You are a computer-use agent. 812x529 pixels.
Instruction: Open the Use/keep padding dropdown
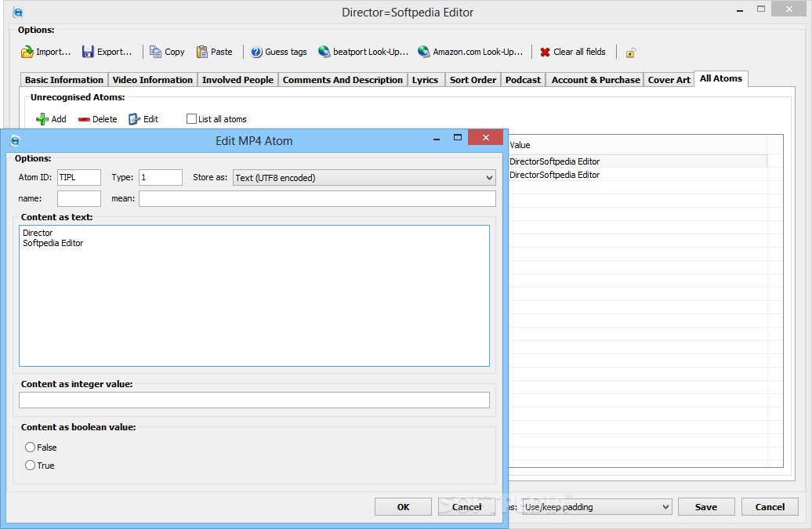[x=597, y=507]
